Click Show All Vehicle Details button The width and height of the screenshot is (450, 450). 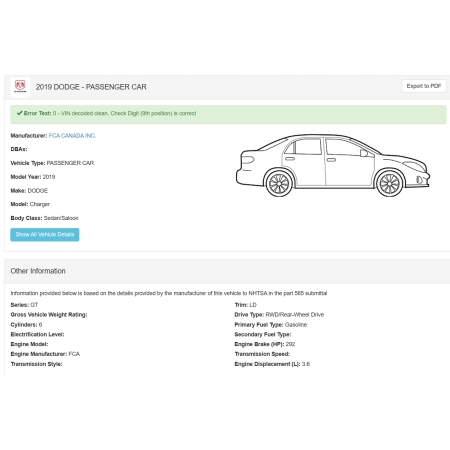(x=45, y=235)
